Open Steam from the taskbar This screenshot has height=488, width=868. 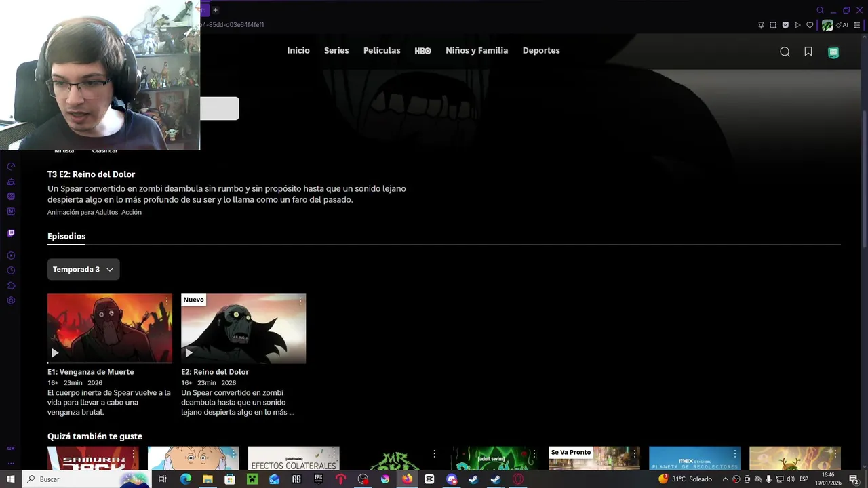point(473,479)
